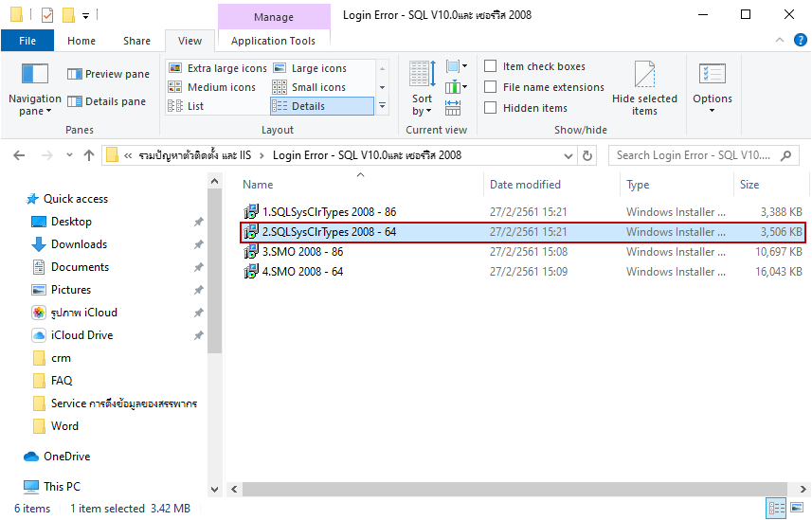812x520 pixels.
Task: Open the FAQ folder
Action: coord(53,381)
